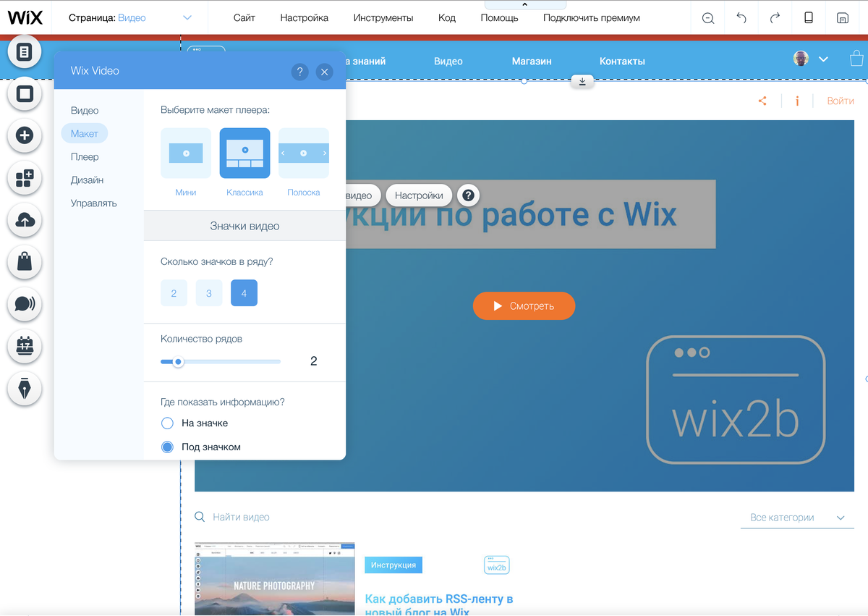Open the Код menu
Image resolution: width=868 pixels, height=616 pixels.
point(447,18)
